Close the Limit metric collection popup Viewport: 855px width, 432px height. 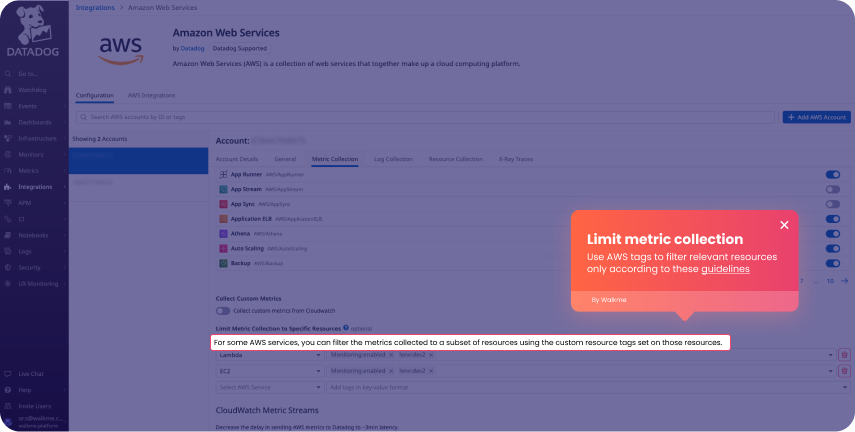(784, 225)
